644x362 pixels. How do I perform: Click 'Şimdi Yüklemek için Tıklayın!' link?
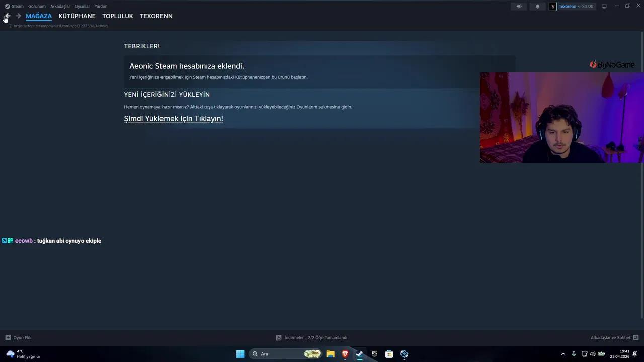click(x=174, y=119)
